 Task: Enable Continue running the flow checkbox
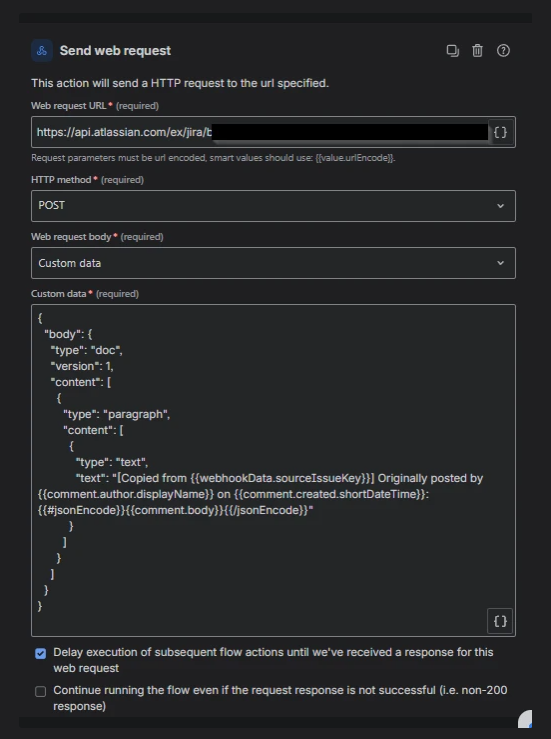point(41,691)
